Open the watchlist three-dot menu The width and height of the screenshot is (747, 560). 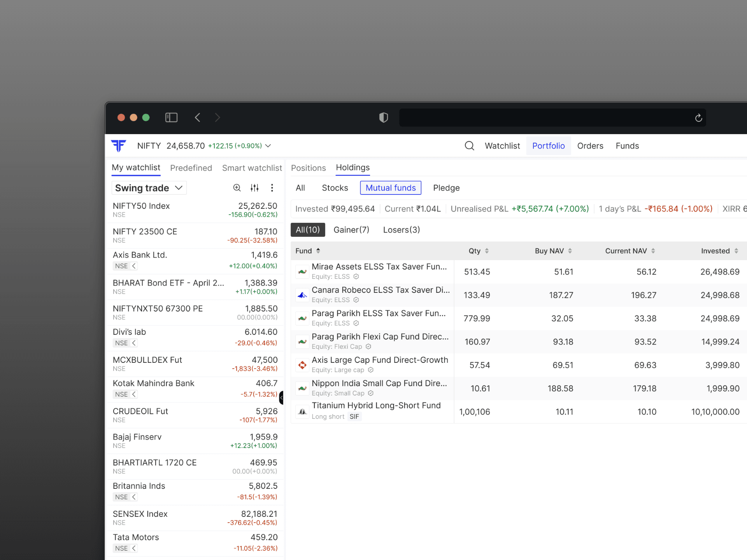click(272, 188)
